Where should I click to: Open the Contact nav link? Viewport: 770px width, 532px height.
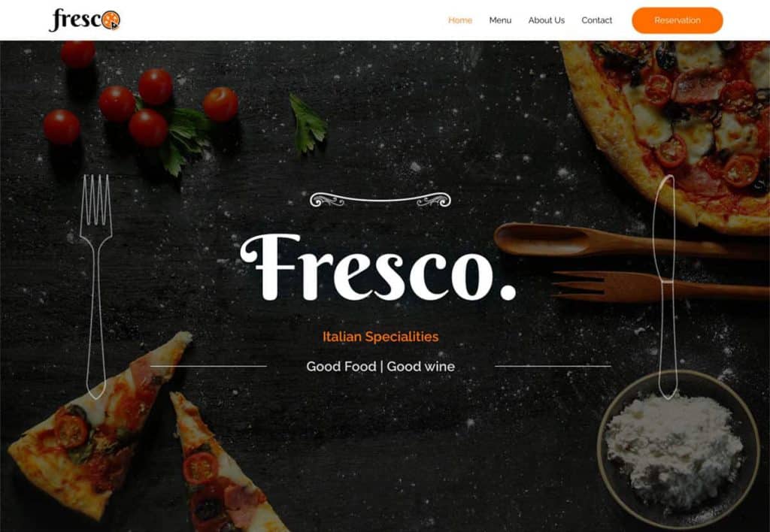pos(596,20)
